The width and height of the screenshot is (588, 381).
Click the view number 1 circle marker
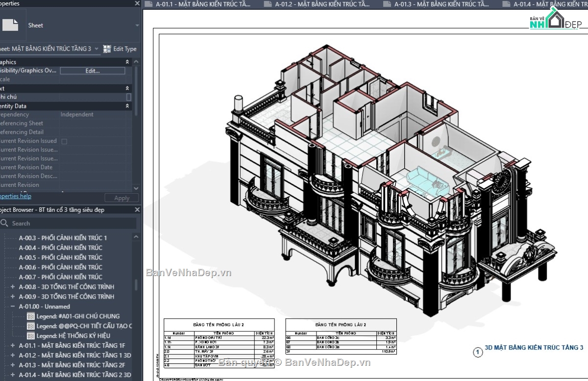pyautogui.click(x=477, y=352)
